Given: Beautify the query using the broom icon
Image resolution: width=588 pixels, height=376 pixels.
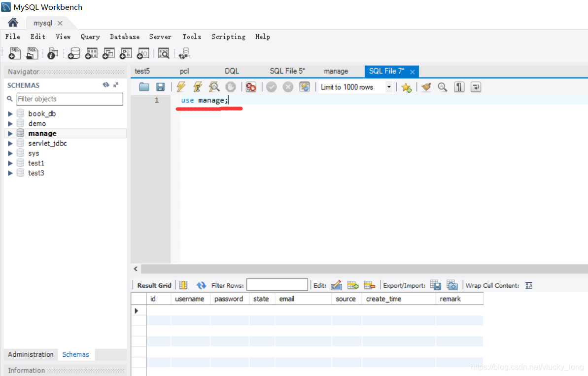Looking at the screenshot, I should (x=426, y=87).
